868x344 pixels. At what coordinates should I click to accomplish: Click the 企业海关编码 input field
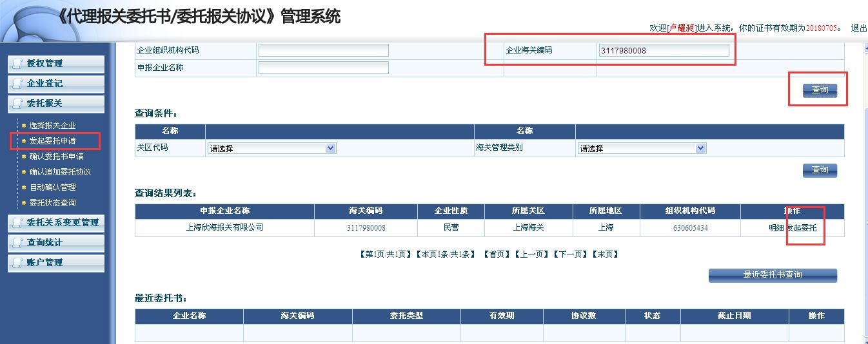(x=664, y=50)
